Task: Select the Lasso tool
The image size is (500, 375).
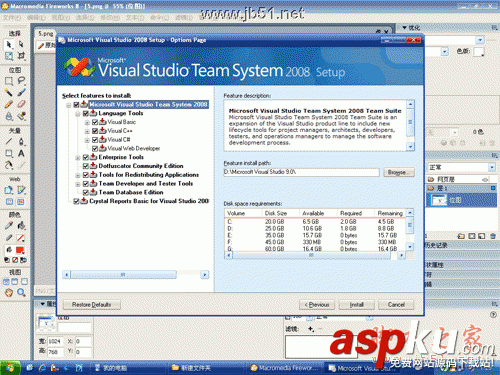Action: pyautogui.click(x=21, y=81)
